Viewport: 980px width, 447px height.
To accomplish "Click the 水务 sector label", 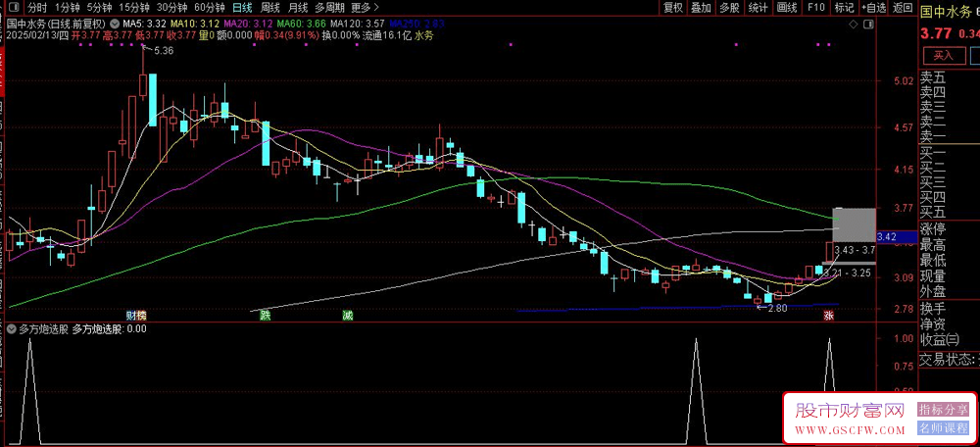I will tap(423, 35).
